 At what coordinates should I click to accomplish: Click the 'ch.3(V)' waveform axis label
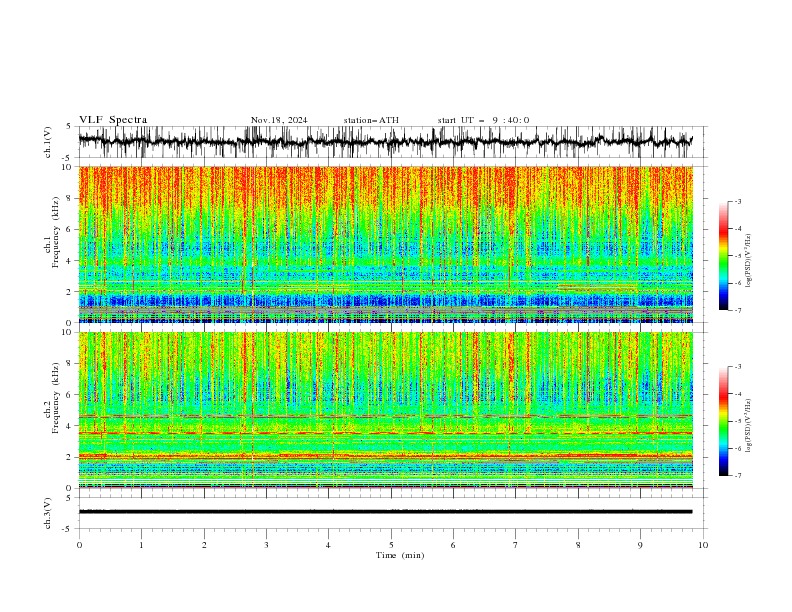[48, 513]
